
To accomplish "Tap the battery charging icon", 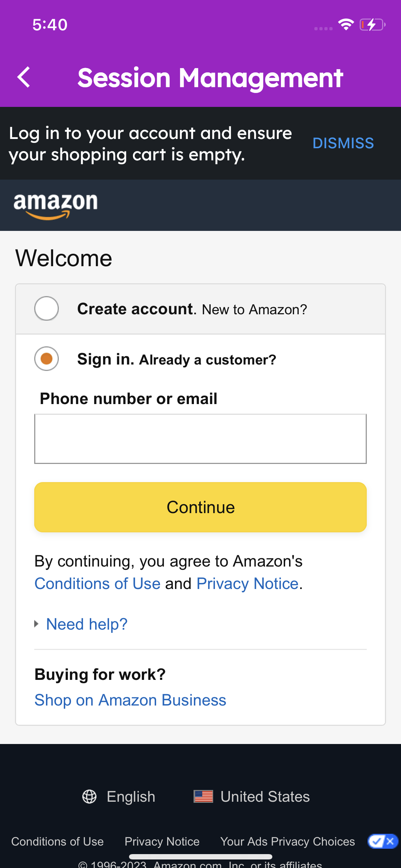I will (372, 25).
